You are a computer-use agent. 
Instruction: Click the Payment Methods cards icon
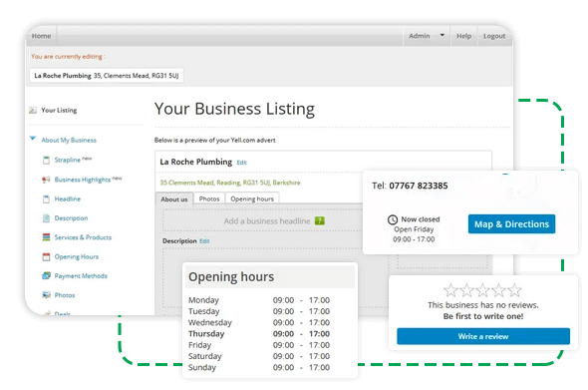[46, 276]
